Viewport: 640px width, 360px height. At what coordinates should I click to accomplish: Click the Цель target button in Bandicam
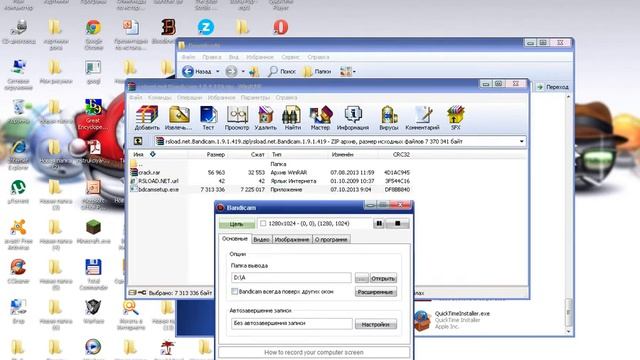pos(237,224)
